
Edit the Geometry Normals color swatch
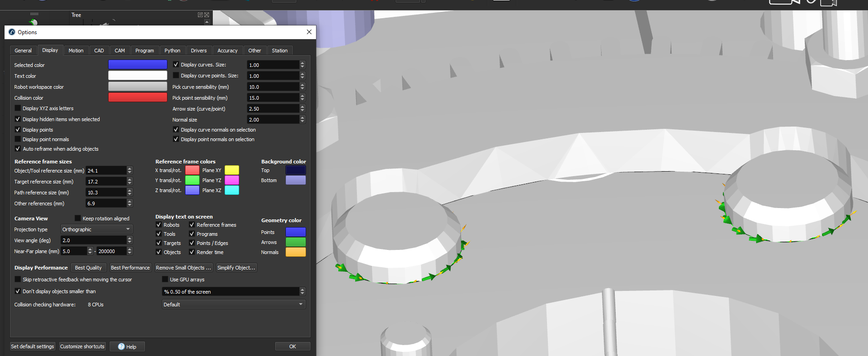tap(296, 252)
